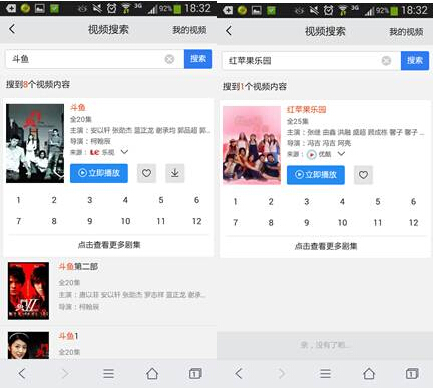Expand 点击查看更多剧集 under 红苹果乐园

coord(326,246)
